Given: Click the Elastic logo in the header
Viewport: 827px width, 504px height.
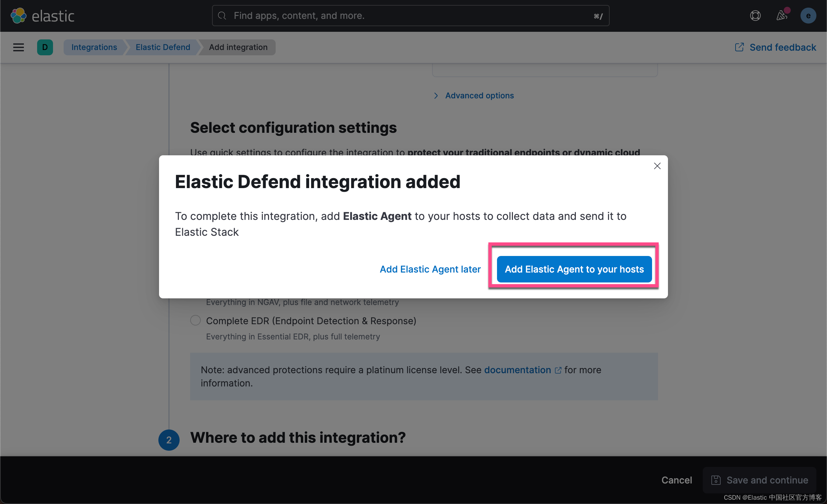Looking at the screenshot, I should (42, 16).
